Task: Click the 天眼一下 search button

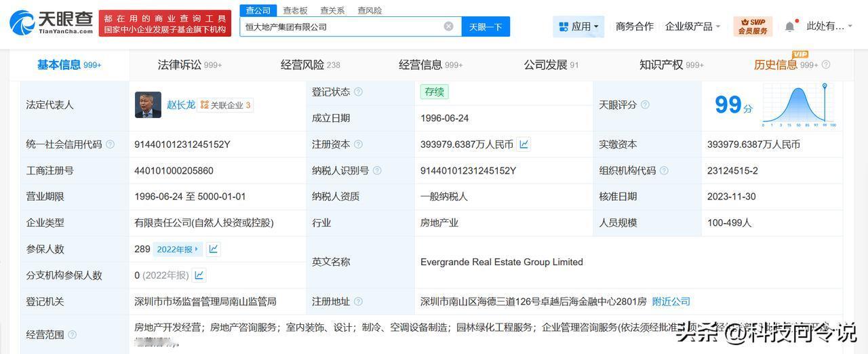Action: [x=486, y=26]
